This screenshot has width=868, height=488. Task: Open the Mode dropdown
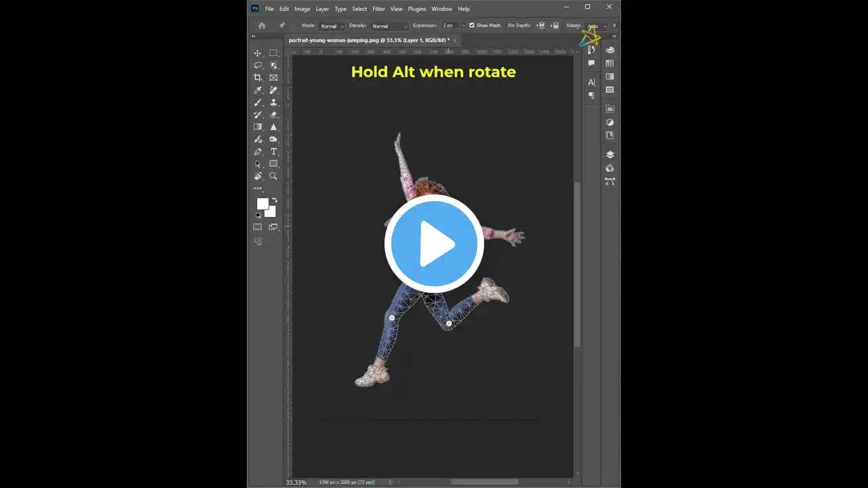point(332,26)
